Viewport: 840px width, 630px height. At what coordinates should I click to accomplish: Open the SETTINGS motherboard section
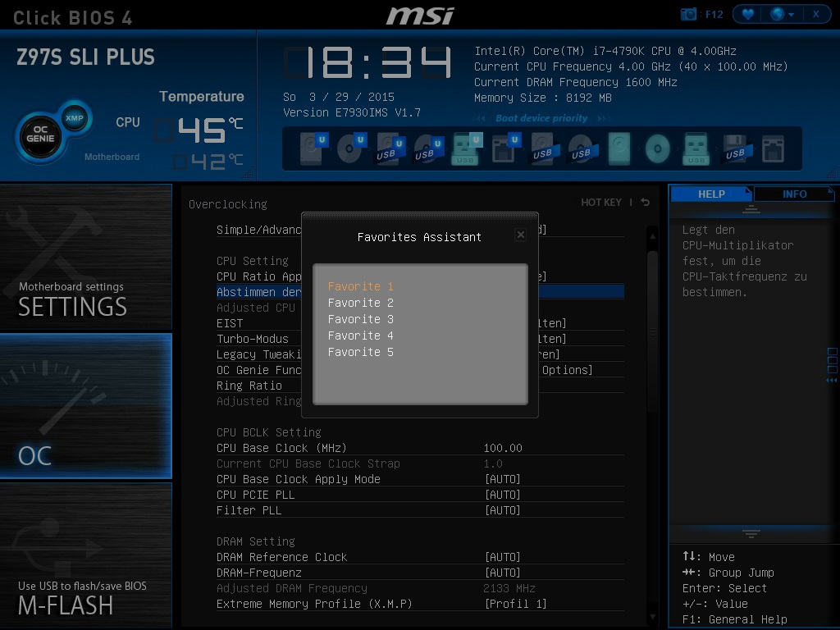click(x=85, y=257)
